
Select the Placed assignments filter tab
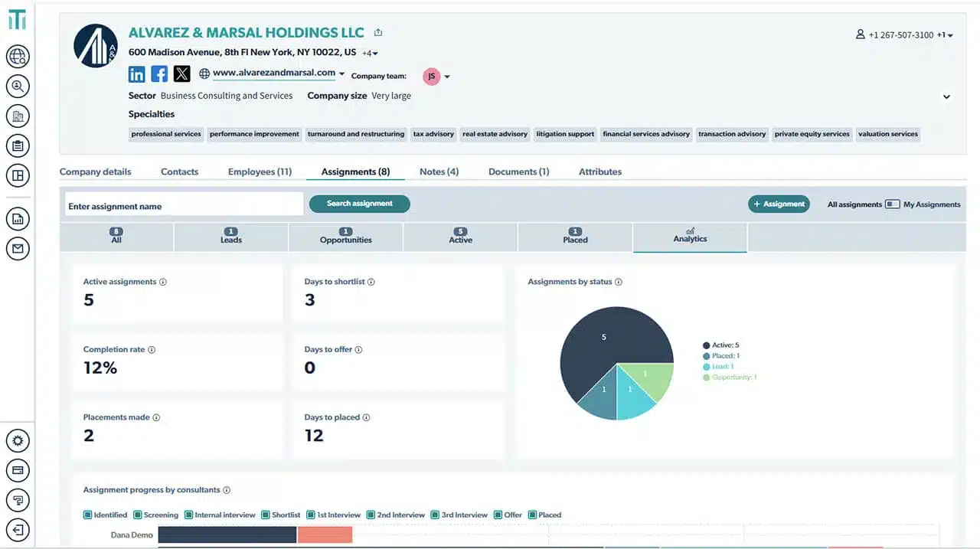tap(575, 237)
